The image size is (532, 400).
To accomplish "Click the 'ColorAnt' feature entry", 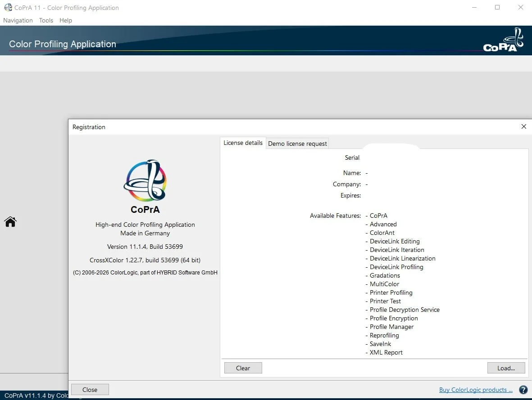I will [382, 233].
